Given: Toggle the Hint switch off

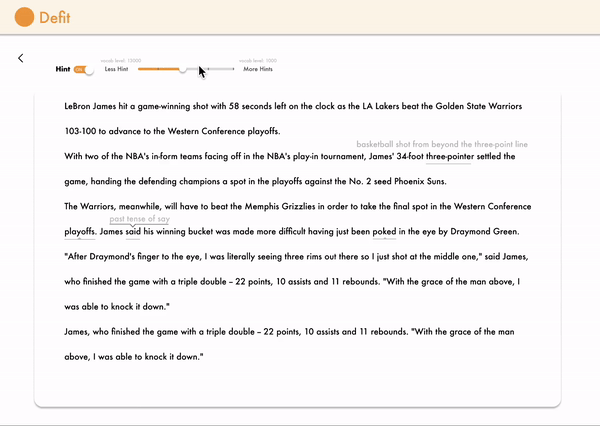Looking at the screenshot, I should coord(84,70).
